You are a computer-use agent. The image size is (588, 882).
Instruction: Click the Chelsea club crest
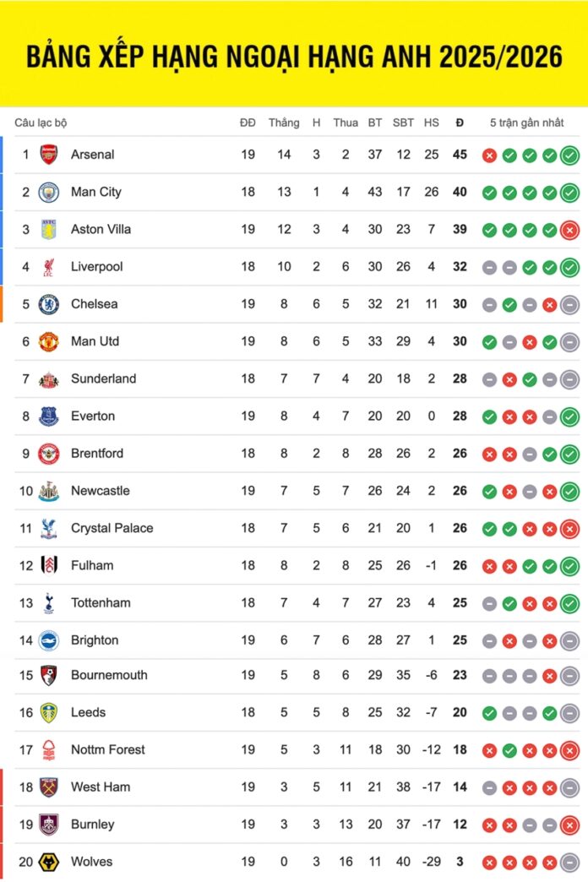click(49, 304)
